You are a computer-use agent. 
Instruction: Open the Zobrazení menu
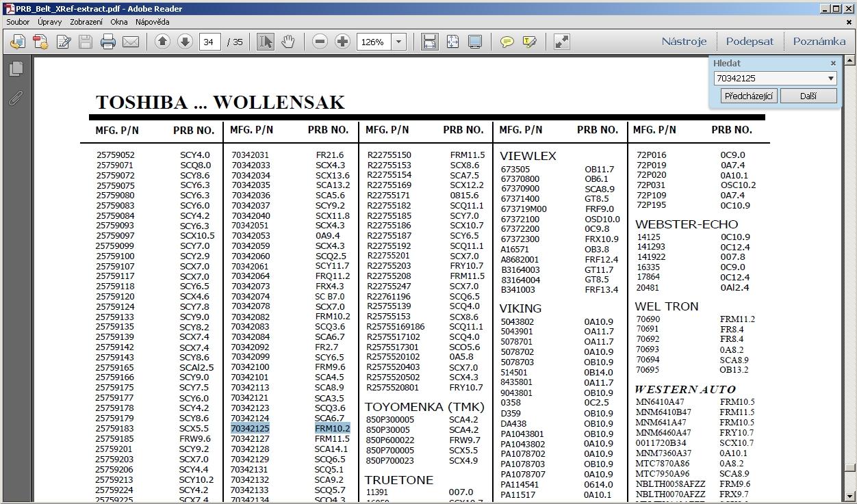(86, 22)
